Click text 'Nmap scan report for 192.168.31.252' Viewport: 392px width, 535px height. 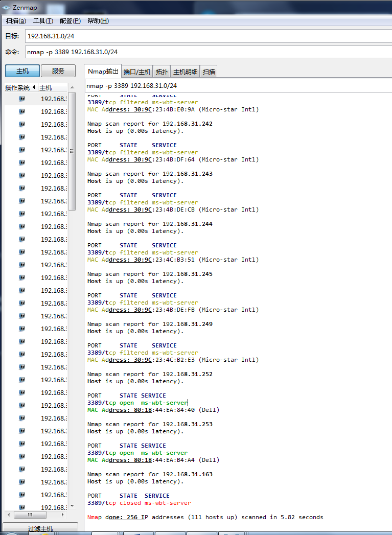(150, 374)
